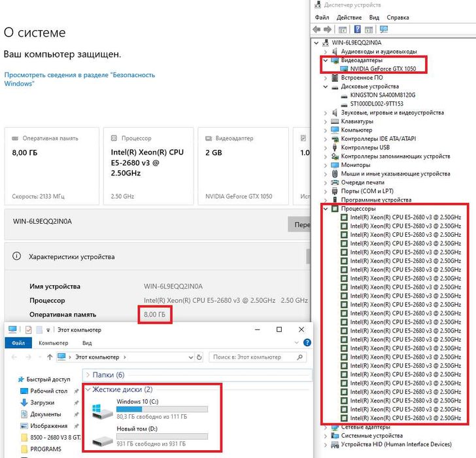The height and width of the screenshot is (458, 476).
Task: Go up one folder level arrow
Action: pyautogui.click(x=50, y=357)
